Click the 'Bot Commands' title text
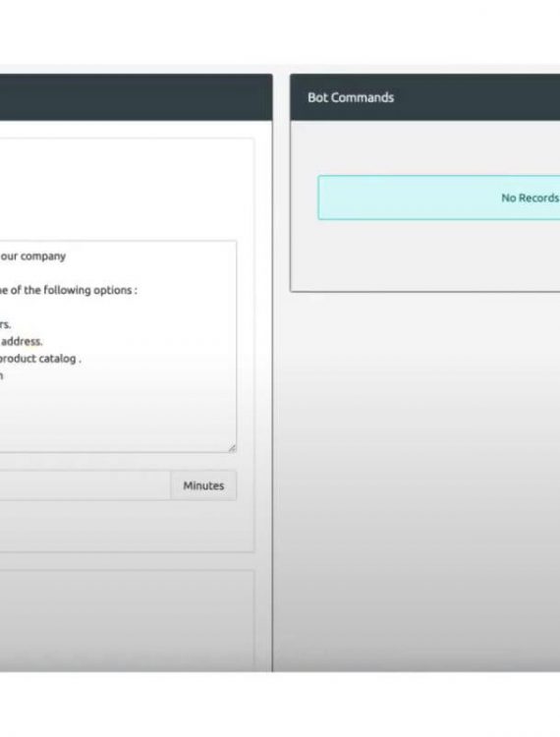 coord(351,97)
